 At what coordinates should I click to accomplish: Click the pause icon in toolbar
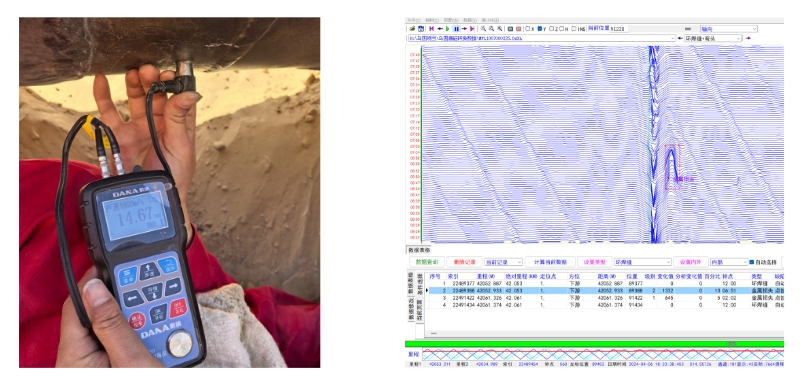click(x=457, y=29)
